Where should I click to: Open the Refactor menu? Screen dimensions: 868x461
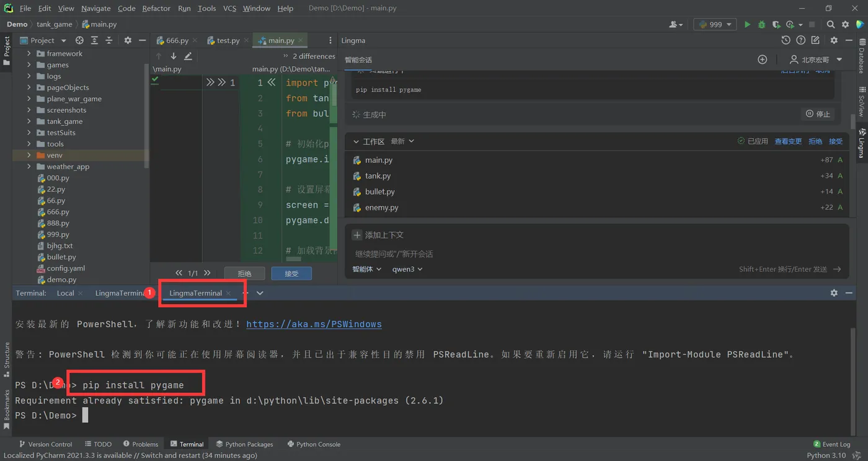pyautogui.click(x=156, y=8)
